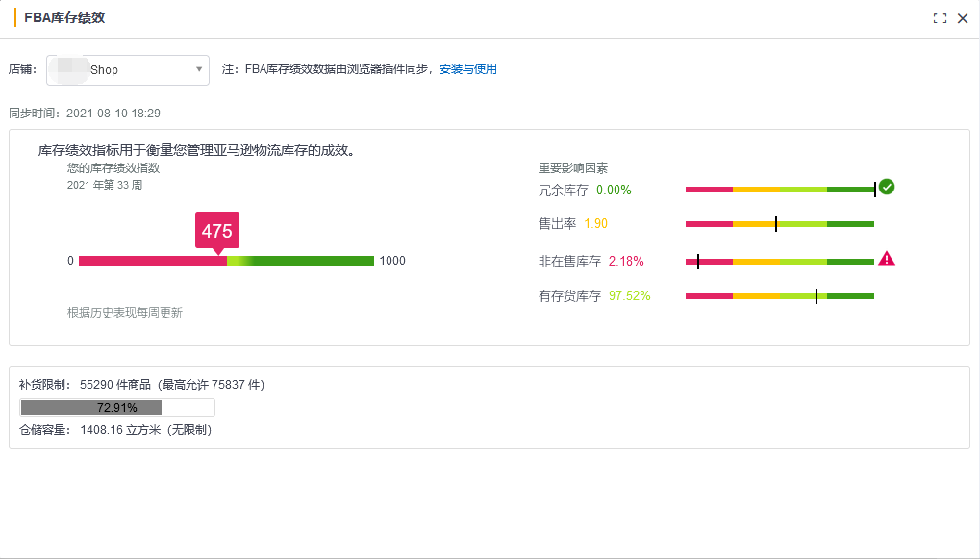The width and height of the screenshot is (980, 559).
Task: Click the 72.91% restock limit progress bar
Action: click(x=117, y=408)
